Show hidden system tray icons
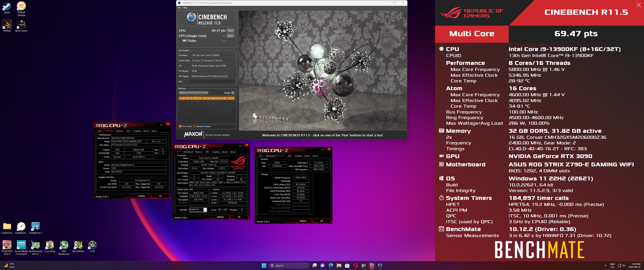Viewport: 644px width, 270px height. (x=605, y=265)
